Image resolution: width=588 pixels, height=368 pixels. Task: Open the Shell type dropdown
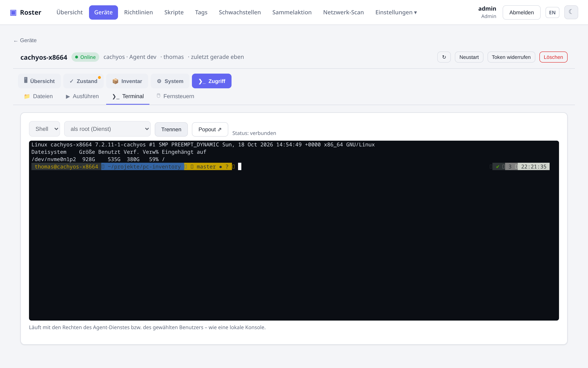(x=45, y=129)
